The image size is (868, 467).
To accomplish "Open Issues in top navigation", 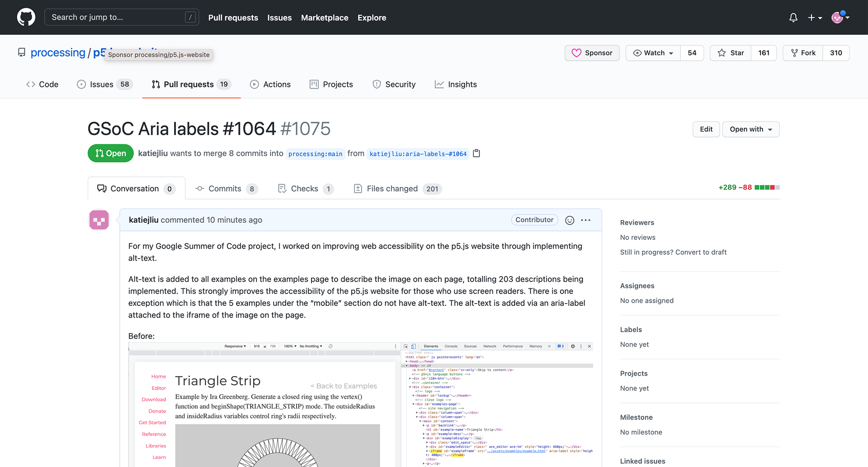I will point(279,18).
